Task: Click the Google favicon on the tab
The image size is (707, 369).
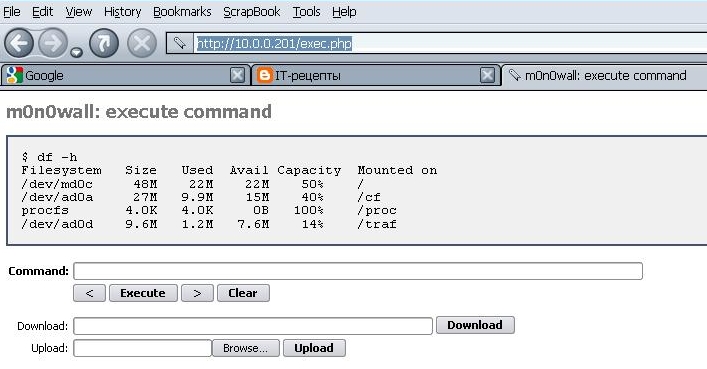Action: tap(14, 75)
